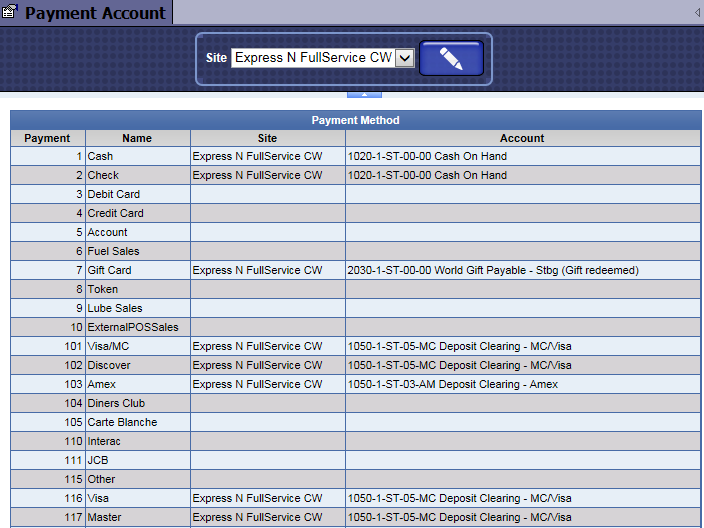Viewport: 704px width, 528px height.
Task: Click the Visa/MC payment name
Action: coord(109,346)
